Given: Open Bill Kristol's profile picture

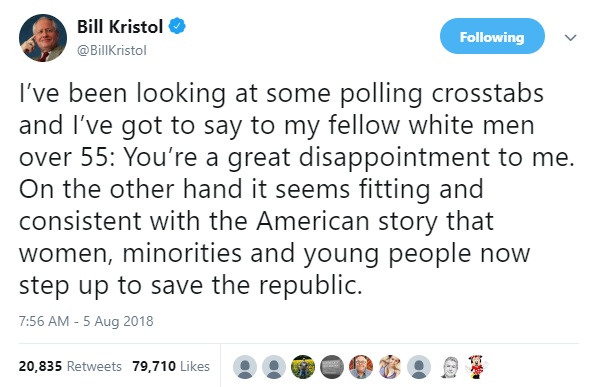Looking at the screenshot, I should pos(43,38).
